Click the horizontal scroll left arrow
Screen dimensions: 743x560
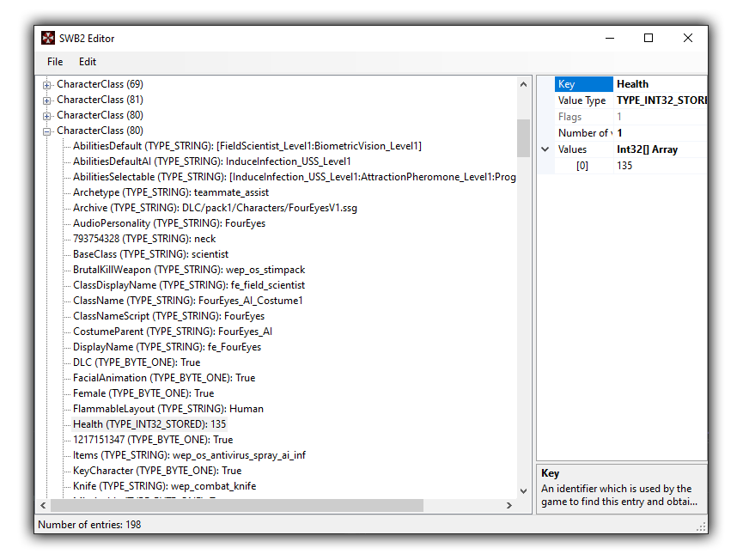43,506
